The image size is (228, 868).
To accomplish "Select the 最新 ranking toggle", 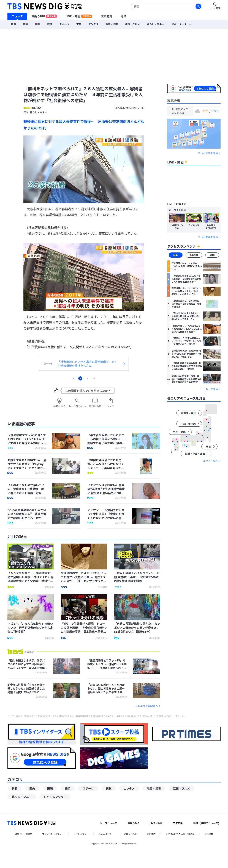I will 175,255.
